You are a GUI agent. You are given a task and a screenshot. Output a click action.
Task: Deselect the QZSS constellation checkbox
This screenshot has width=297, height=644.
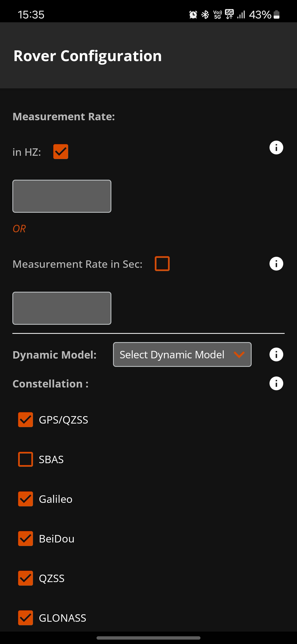26,578
